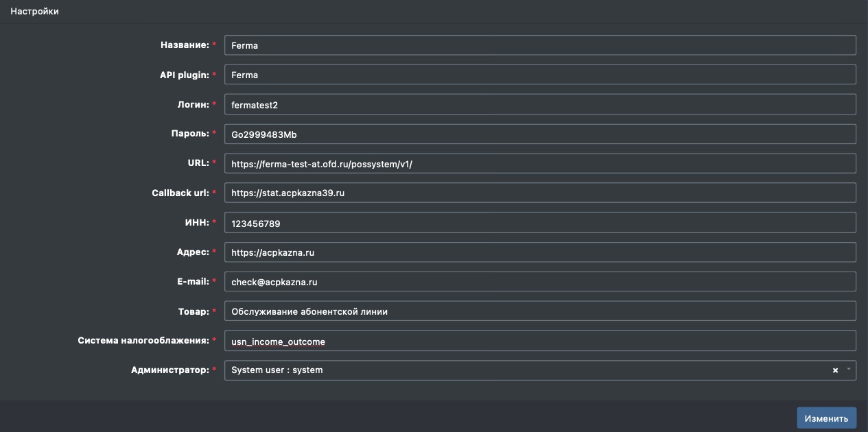
Task: Select the Пароль input field
Action: coord(539,134)
